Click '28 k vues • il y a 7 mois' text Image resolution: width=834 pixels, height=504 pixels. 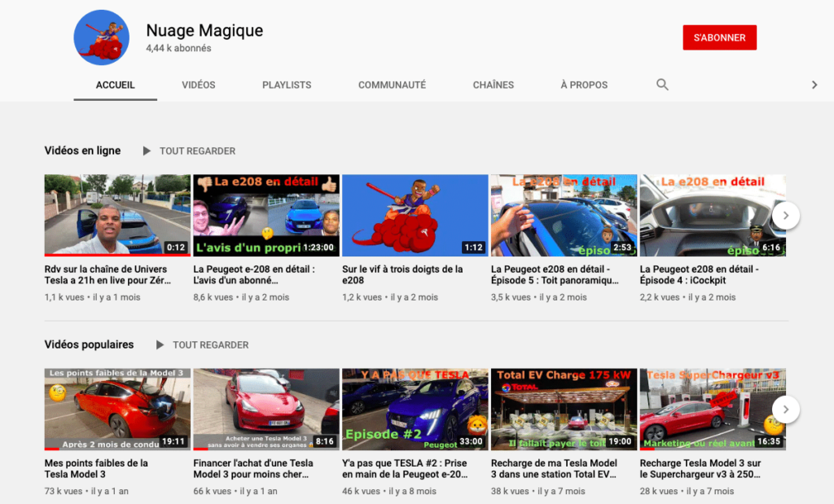(687, 491)
